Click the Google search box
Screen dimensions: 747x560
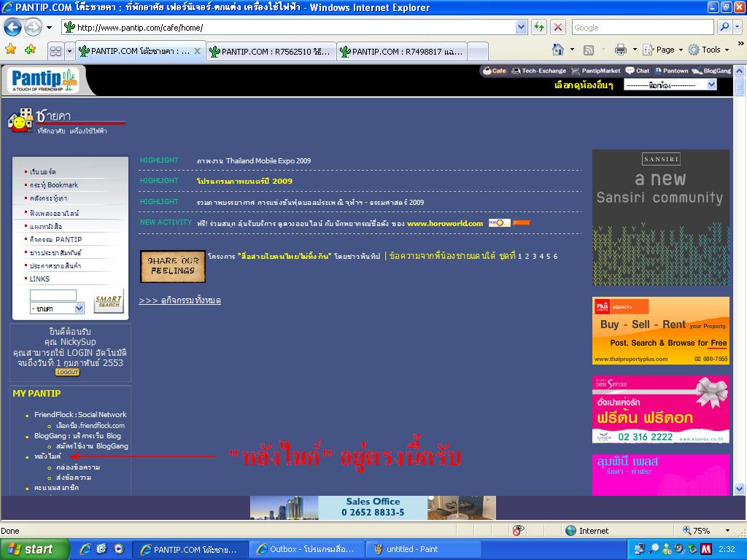[643, 28]
